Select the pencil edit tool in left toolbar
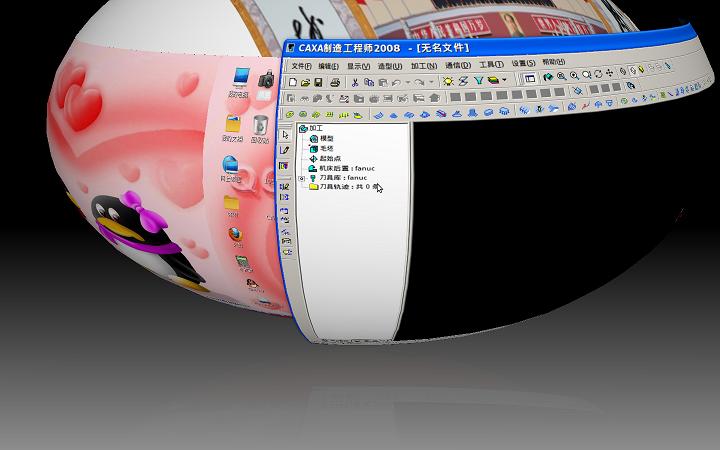 (285, 150)
